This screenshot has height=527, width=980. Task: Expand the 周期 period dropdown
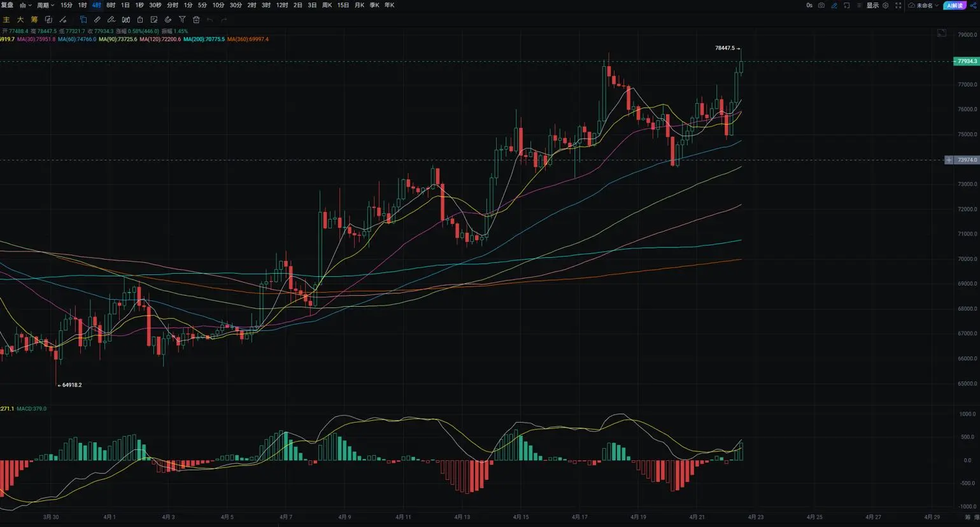click(45, 5)
